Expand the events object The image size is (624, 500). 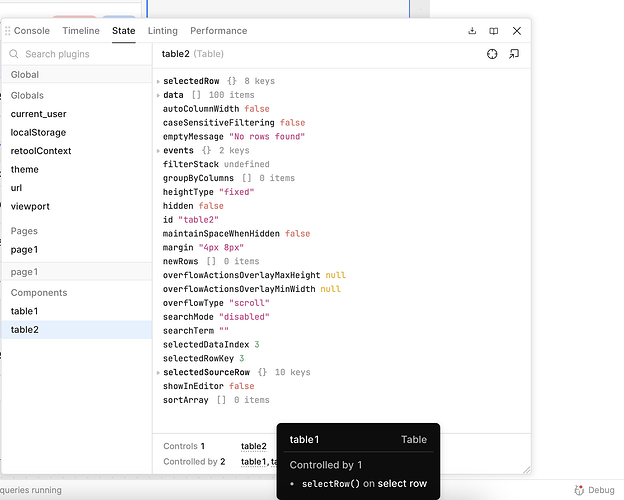point(158,150)
